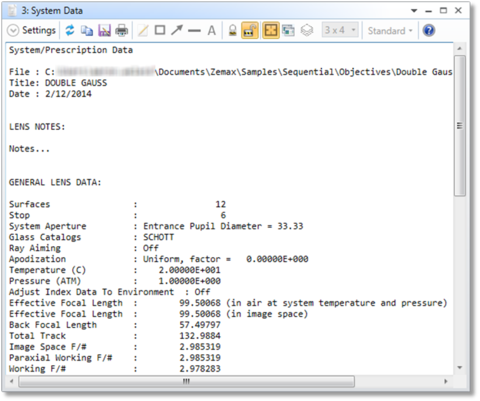Click Total Track value 132.9884
The width and height of the screenshot is (480, 401).
200,336
